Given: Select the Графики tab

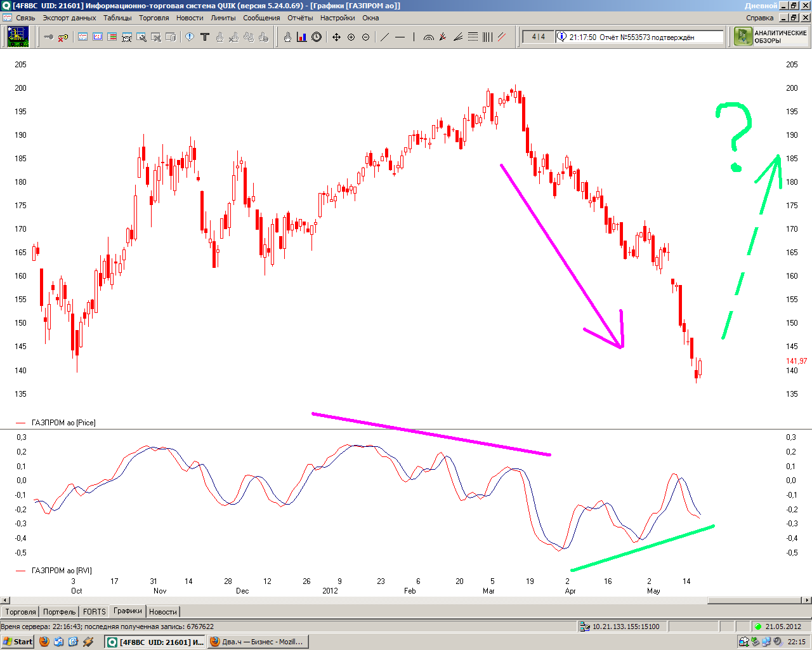Looking at the screenshot, I should point(128,611).
